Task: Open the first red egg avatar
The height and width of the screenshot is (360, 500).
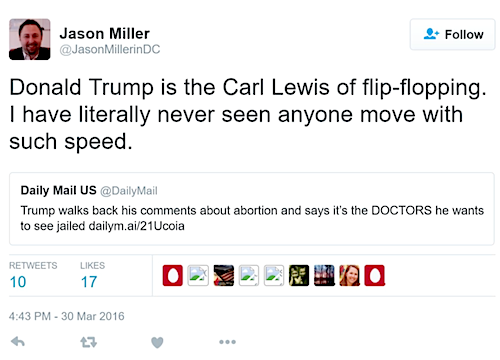Action: tap(173, 276)
